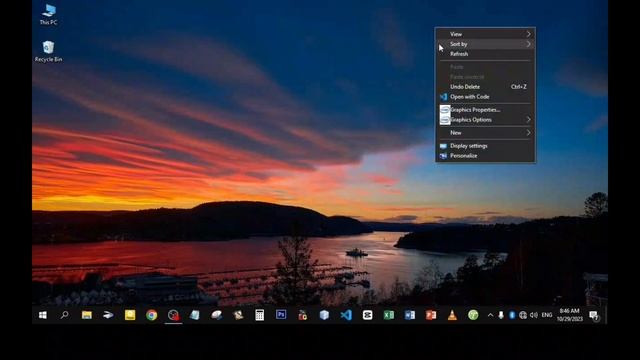This screenshot has height=360, width=640.
Task: Launch Photoshop from the taskbar
Action: tap(281, 315)
